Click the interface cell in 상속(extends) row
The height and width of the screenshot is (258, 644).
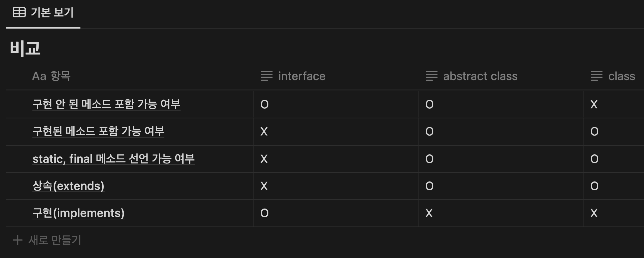[x=335, y=186]
